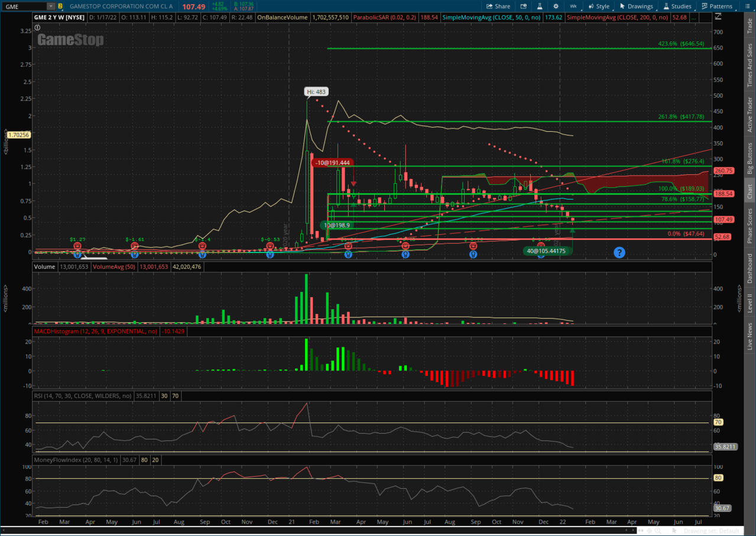Click the Wk aggregation period button
756x536 pixels.
click(573, 7)
